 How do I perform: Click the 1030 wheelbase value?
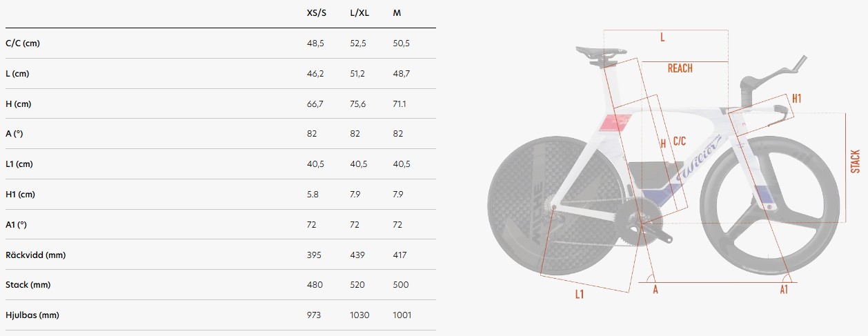(x=359, y=315)
